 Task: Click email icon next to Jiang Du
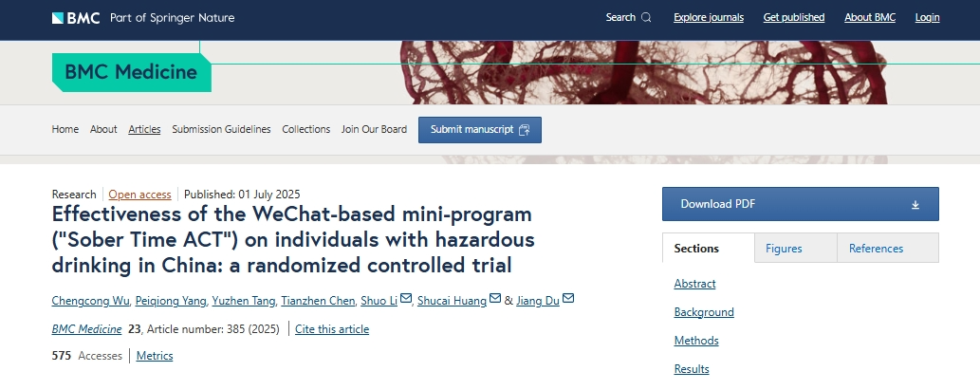point(568,300)
